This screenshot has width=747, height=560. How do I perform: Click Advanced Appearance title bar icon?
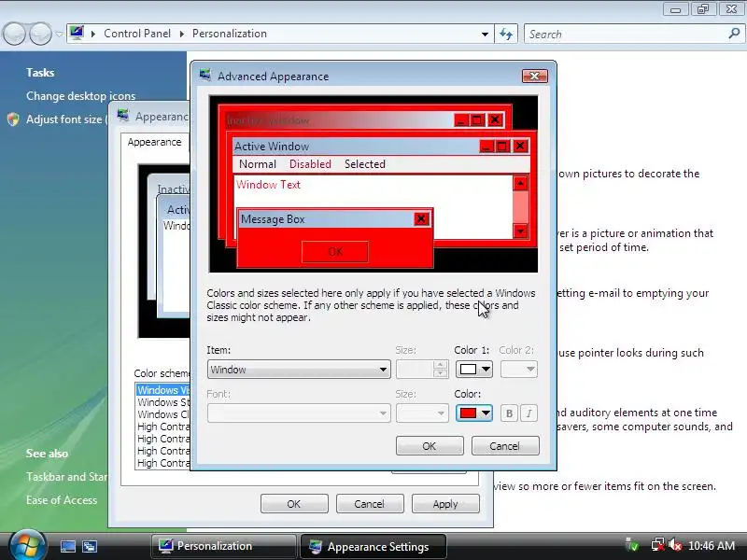tap(205, 76)
